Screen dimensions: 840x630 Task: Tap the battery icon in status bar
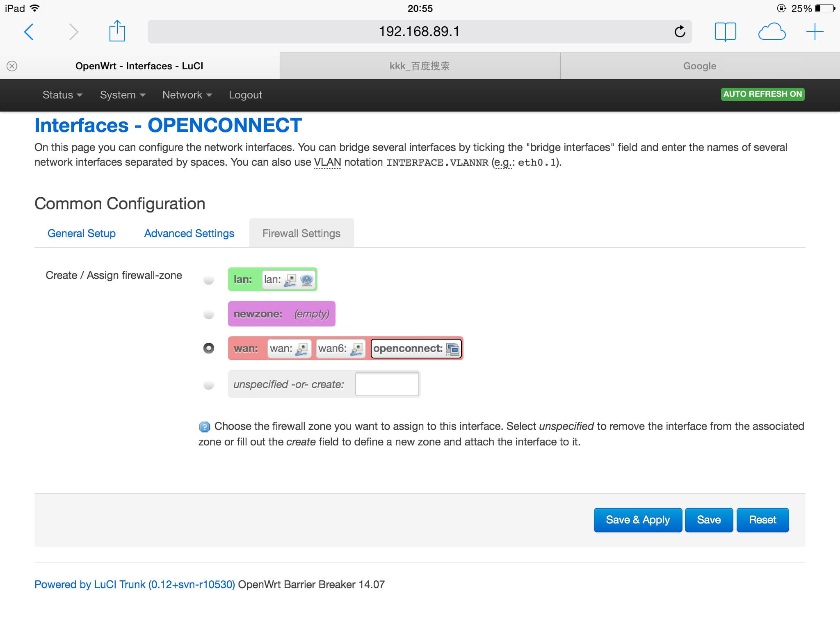click(825, 8)
